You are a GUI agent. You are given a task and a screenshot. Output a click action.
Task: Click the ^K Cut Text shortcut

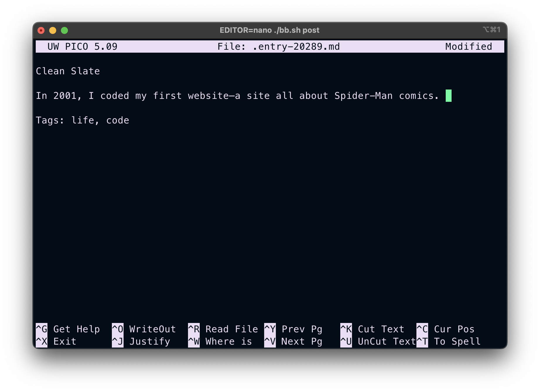click(372, 329)
